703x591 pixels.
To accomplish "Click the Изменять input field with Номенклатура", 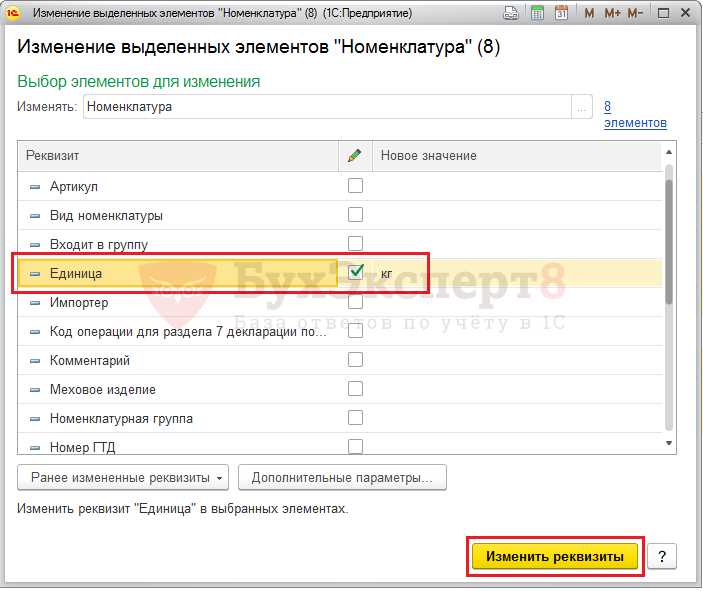I will 327,107.
